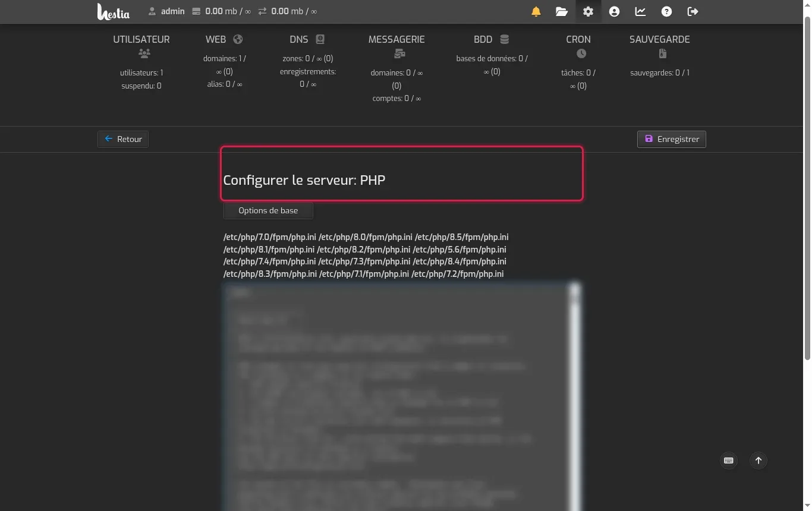
Task: Click the path /etc/php/8.2/fpm/php.ini
Action: tap(364, 250)
